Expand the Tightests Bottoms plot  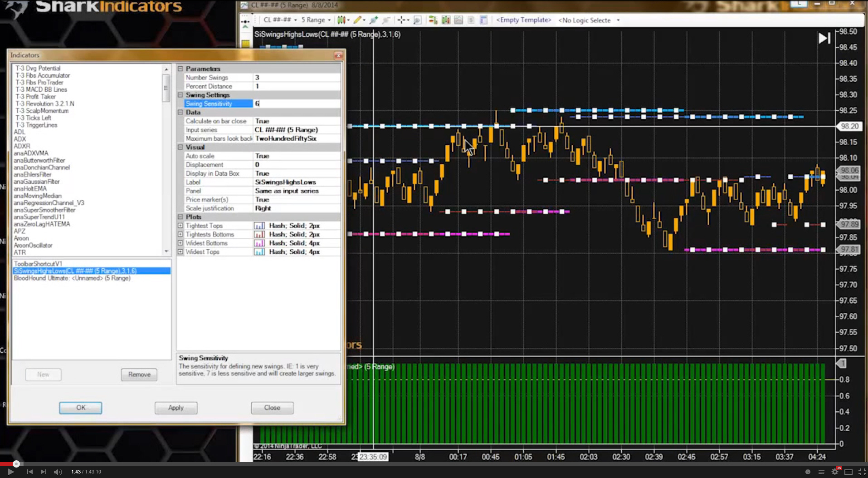pos(180,234)
